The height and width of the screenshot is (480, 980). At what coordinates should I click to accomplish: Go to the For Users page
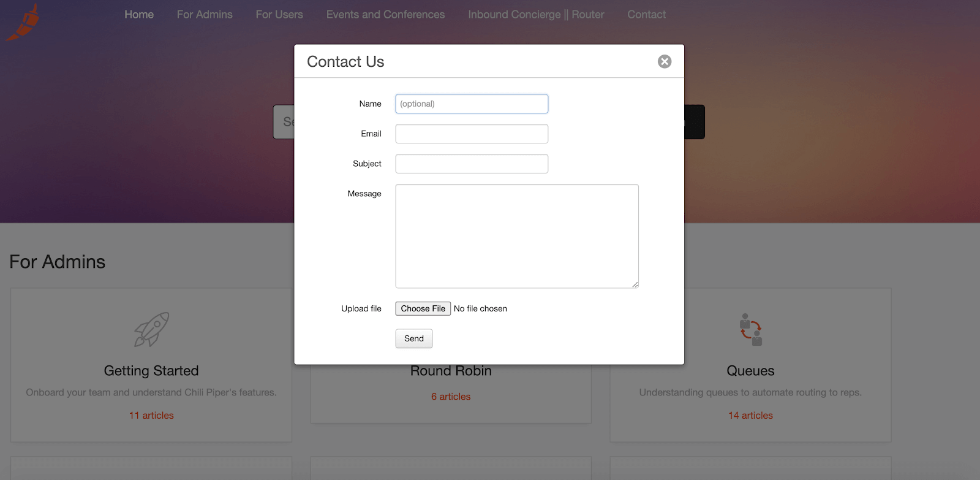[279, 14]
